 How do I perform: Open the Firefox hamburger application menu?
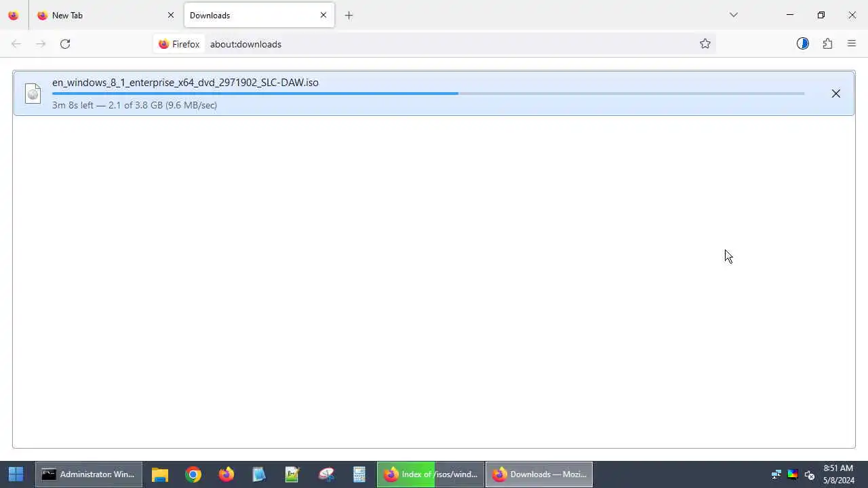(x=852, y=44)
